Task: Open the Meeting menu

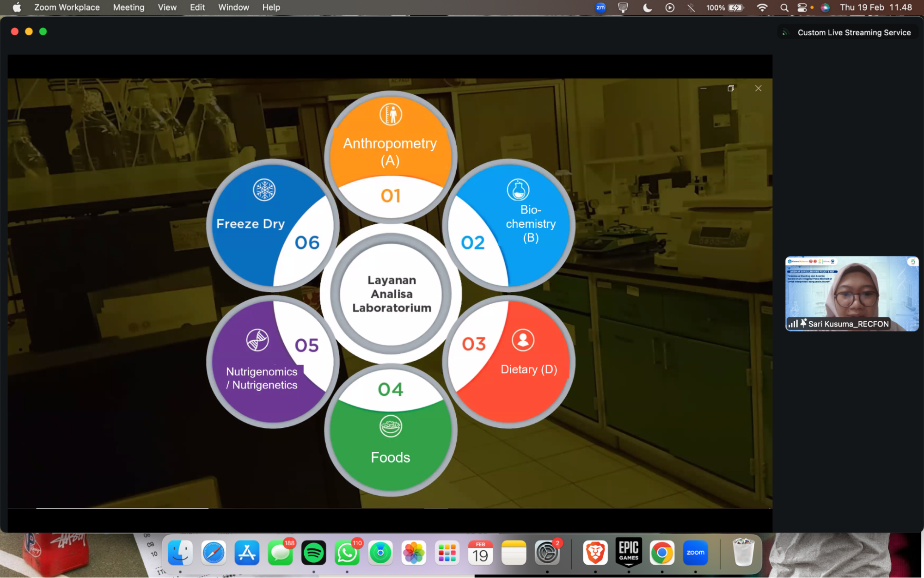Action: pyautogui.click(x=129, y=7)
